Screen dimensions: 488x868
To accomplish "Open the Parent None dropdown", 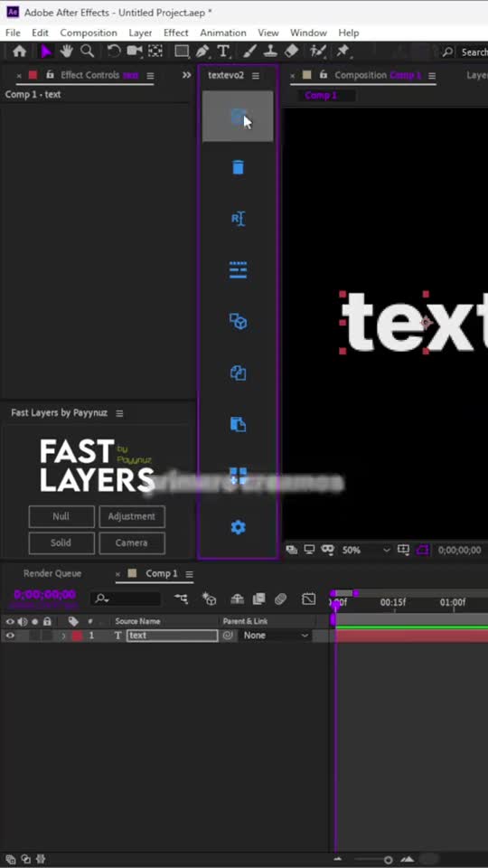I will tap(275, 636).
